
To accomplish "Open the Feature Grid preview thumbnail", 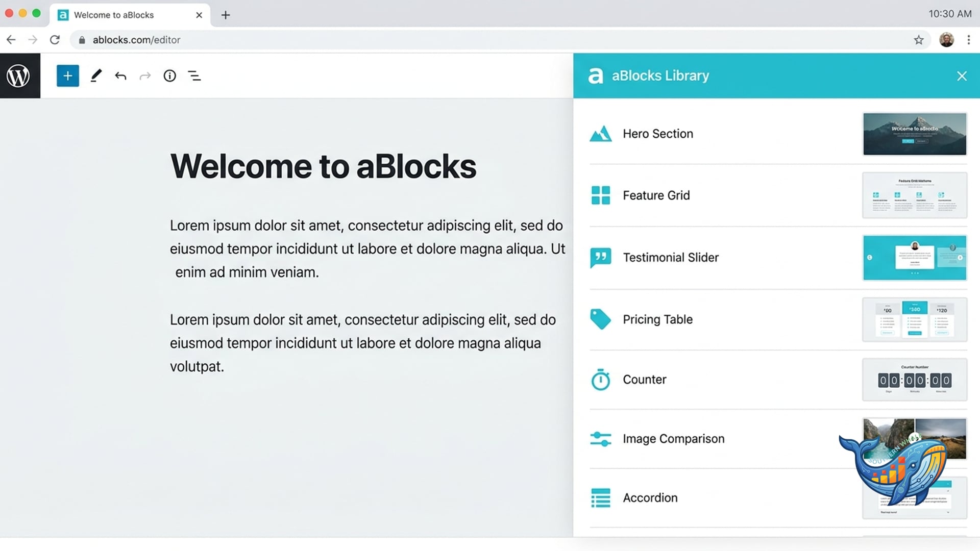I will coord(915,195).
